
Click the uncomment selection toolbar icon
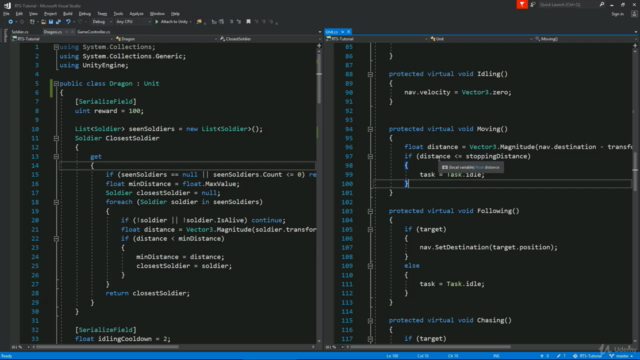tap(239, 22)
